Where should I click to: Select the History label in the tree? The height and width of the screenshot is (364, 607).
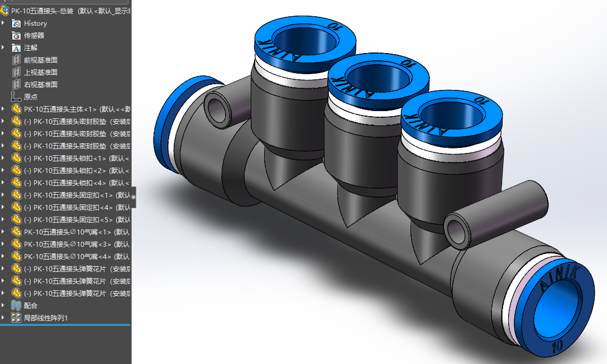[35, 23]
